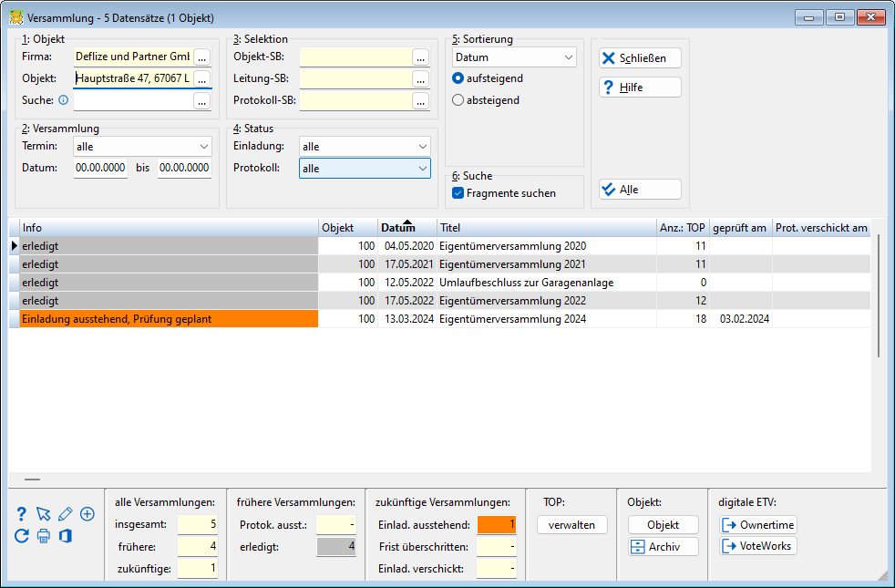The width and height of the screenshot is (895, 588).
Task: Click the orange Einlad. ausstehend count field
Action: point(497,524)
